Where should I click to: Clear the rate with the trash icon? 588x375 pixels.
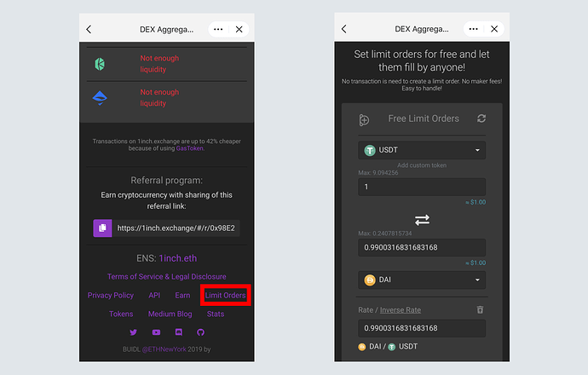click(480, 309)
